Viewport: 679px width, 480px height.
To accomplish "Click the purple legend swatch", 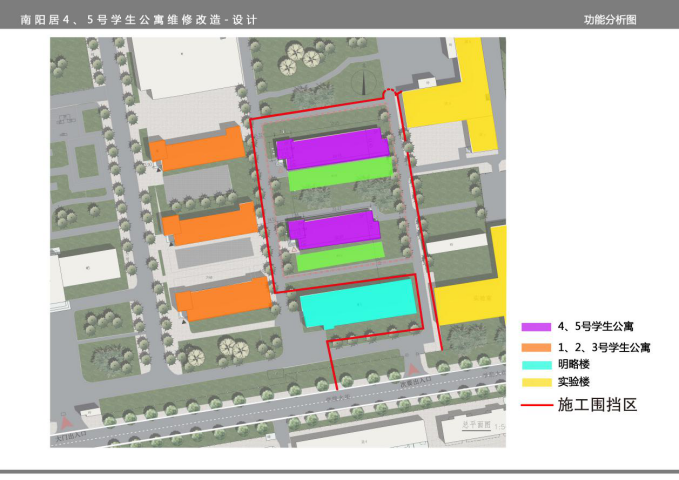I will point(537,326).
